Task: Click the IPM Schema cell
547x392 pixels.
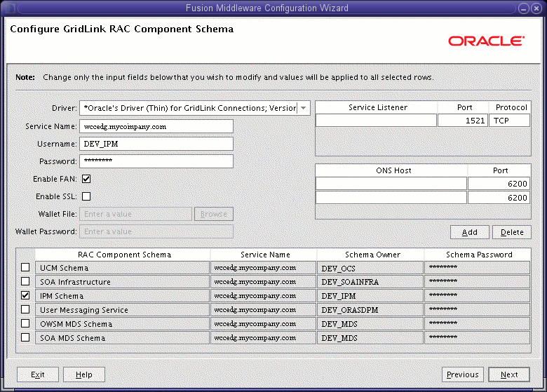Action: click(x=123, y=296)
